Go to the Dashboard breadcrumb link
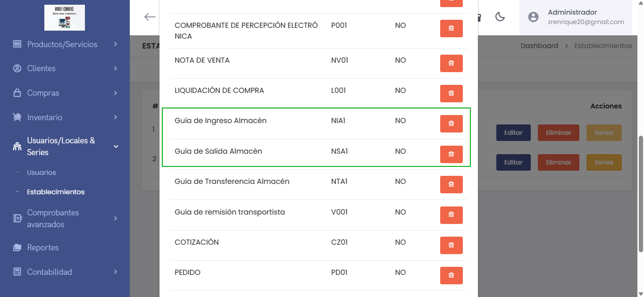This screenshot has height=297, width=644. click(539, 46)
